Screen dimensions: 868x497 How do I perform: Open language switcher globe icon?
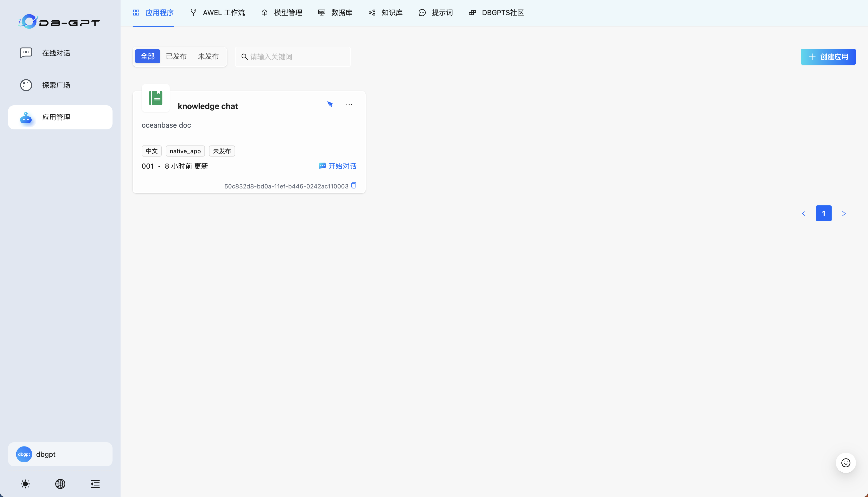coord(60,484)
